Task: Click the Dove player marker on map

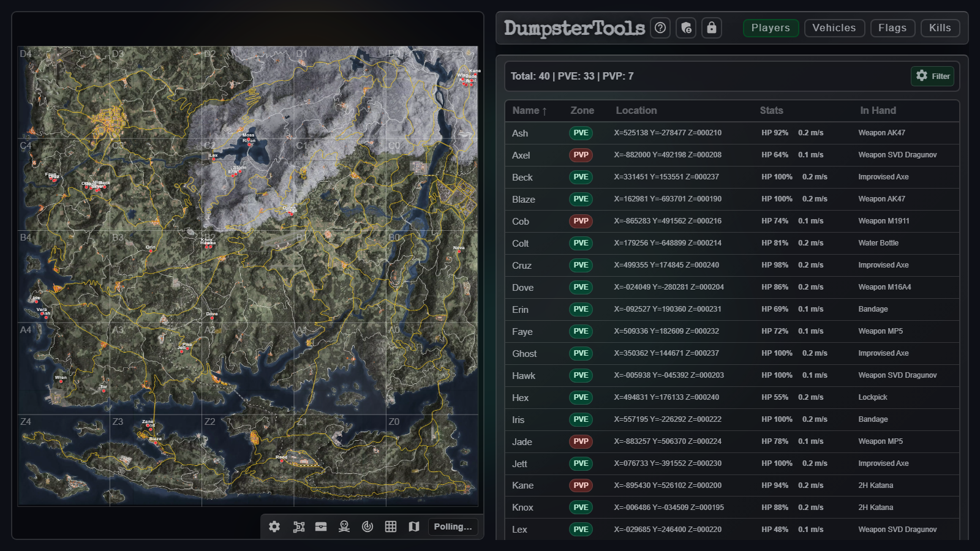Action: (x=211, y=318)
